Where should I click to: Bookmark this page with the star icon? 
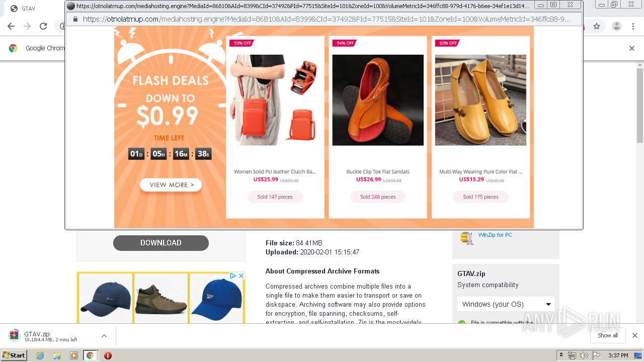pyautogui.click(x=597, y=26)
